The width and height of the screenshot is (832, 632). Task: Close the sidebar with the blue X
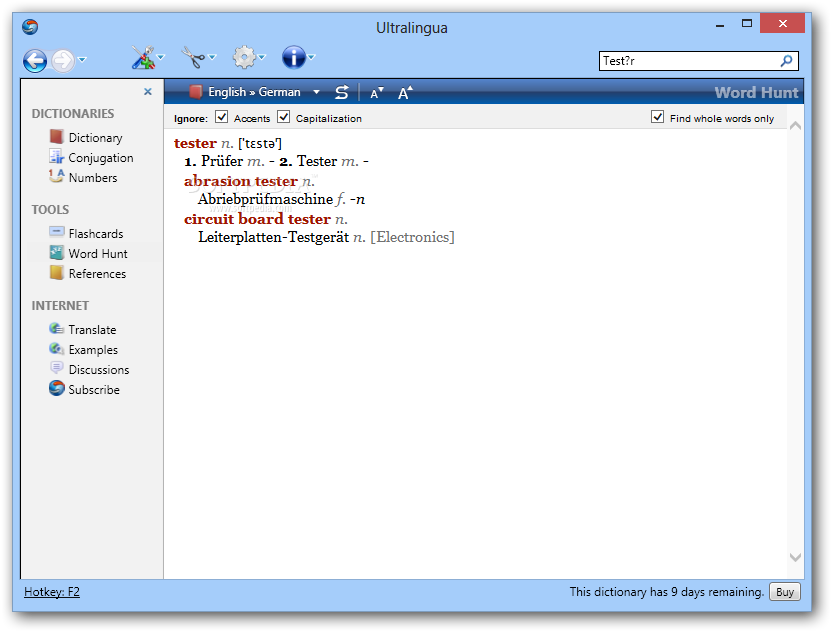148,92
